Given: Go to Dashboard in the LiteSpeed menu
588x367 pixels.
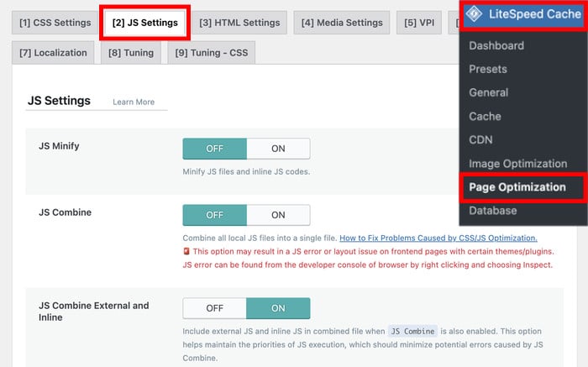Looking at the screenshot, I should (x=496, y=45).
